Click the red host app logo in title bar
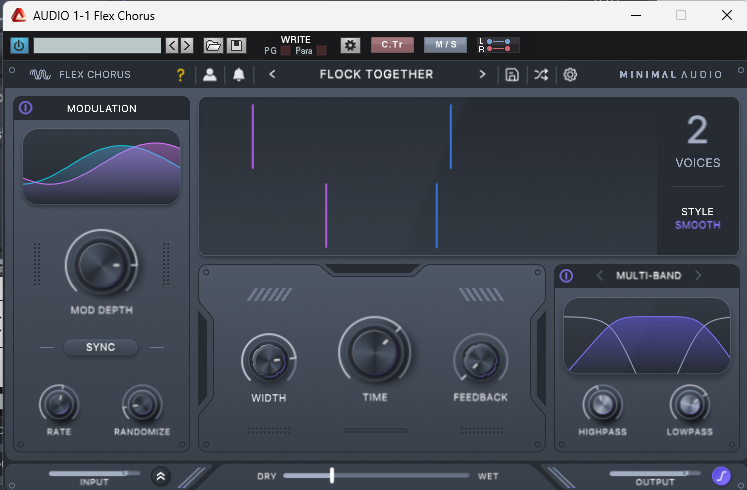This screenshot has height=490, width=747. click(18, 16)
